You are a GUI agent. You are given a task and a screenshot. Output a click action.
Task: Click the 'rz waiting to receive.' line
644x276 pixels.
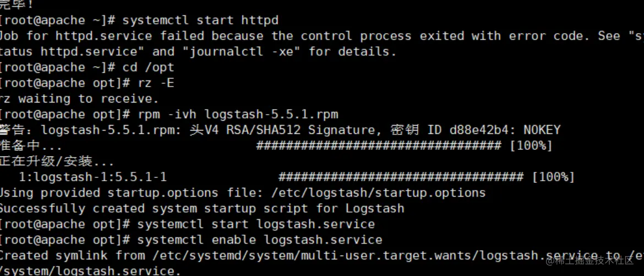tap(79, 99)
